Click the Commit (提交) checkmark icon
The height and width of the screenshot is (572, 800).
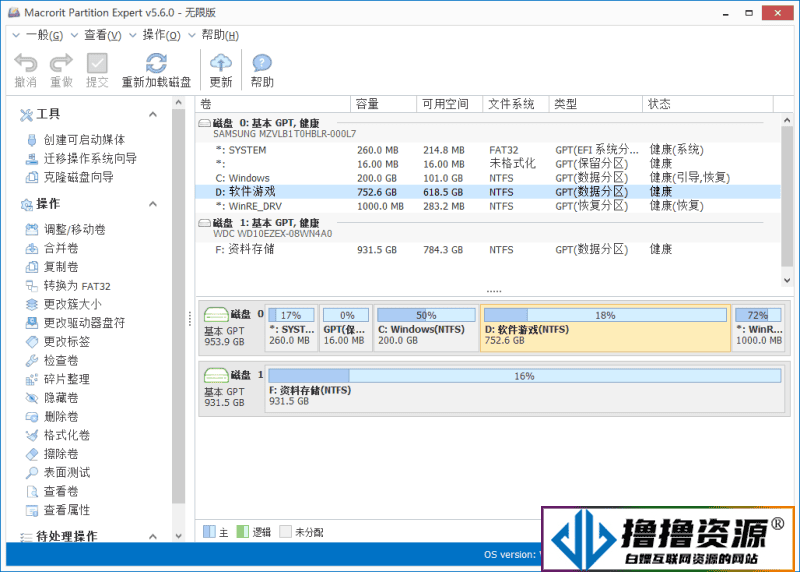click(97, 63)
